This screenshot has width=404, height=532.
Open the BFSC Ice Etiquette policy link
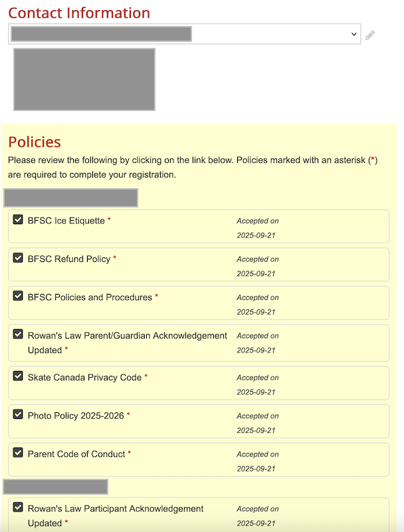coord(66,221)
